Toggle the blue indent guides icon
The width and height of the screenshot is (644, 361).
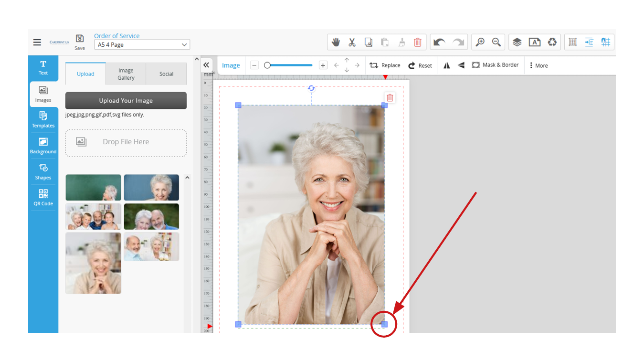[x=589, y=42]
